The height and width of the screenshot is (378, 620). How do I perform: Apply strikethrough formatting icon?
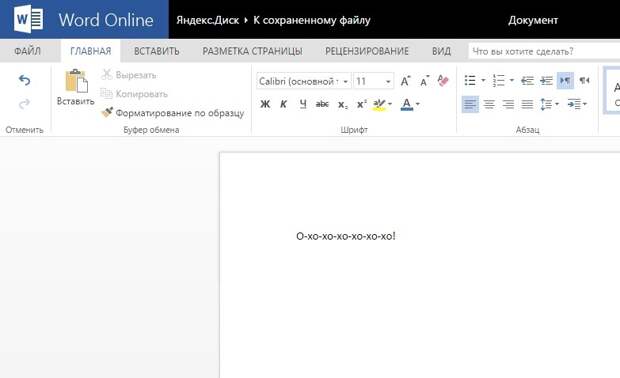coord(322,104)
